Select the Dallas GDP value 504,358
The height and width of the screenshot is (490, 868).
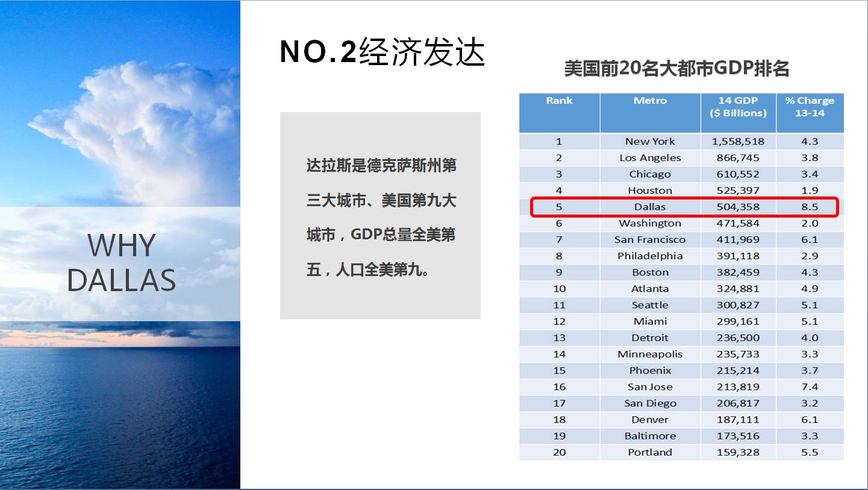point(738,207)
